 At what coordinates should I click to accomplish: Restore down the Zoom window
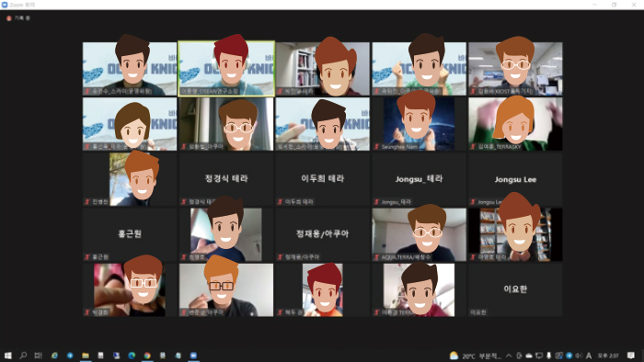point(614,5)
